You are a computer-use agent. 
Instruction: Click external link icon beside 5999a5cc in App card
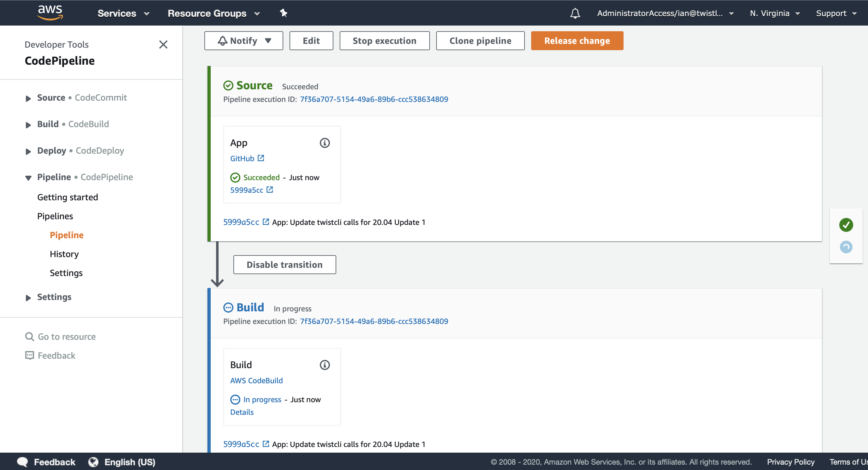(x=270, y=190)
